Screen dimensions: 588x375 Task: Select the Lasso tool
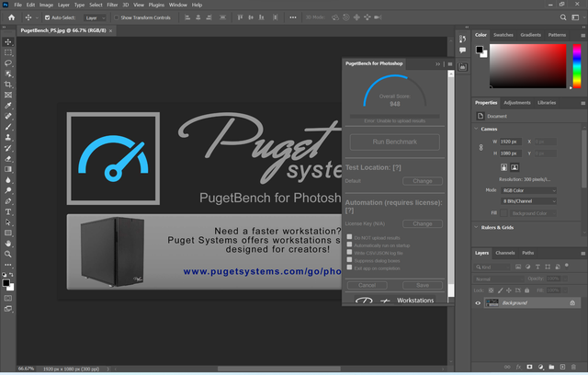click(8, 63)
